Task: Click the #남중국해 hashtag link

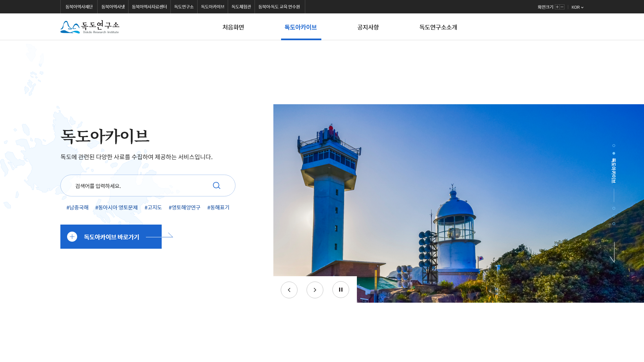Action: tap(77, 207)
